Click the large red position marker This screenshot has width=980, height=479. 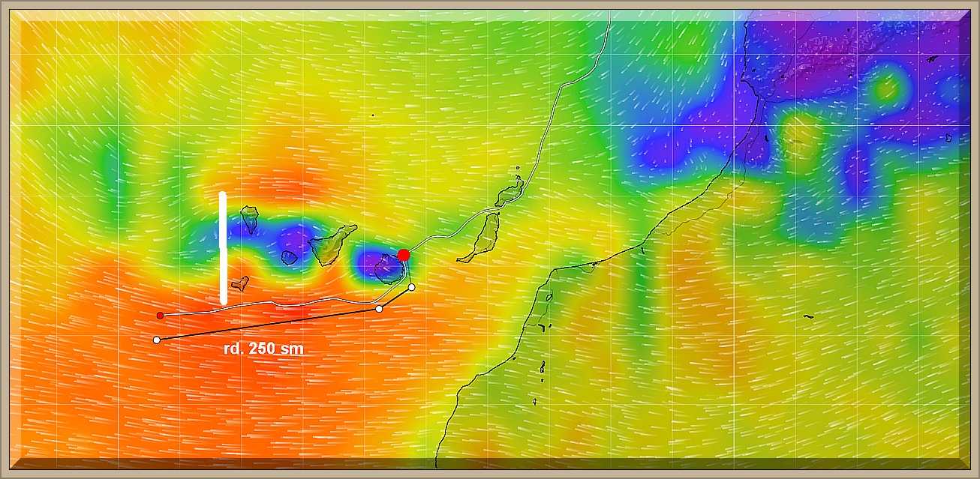(x=404, y=255)
